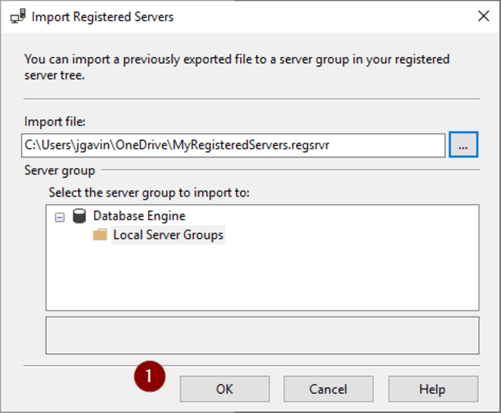Image resolution: width=501 pixels, height=413 pixels.
Task: Select the Database Engine tree item
Action: click(x=139, y=216)
